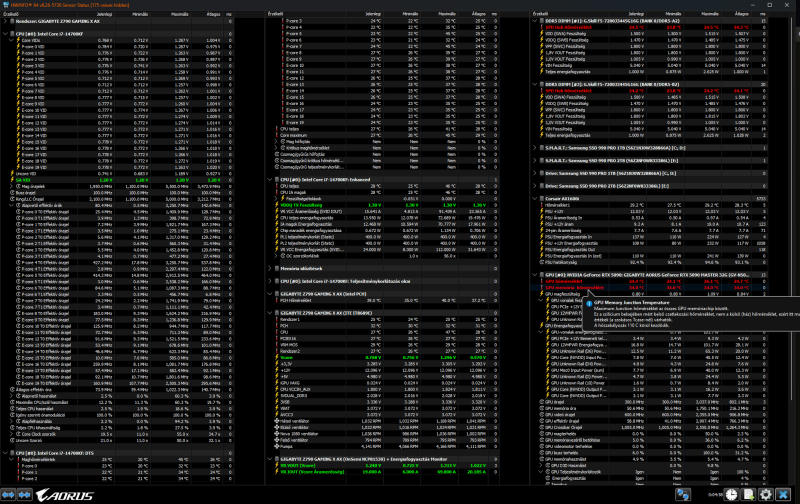Close the sensor window with blue X button
The width and height of the screenshot is (800, 504).
pyautogui.click(x=783, y=494)
